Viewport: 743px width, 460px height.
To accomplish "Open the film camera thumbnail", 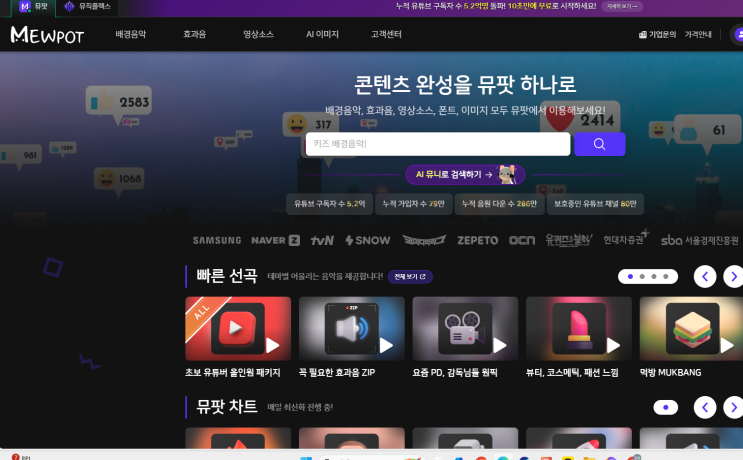I will [x=465, y=329].
